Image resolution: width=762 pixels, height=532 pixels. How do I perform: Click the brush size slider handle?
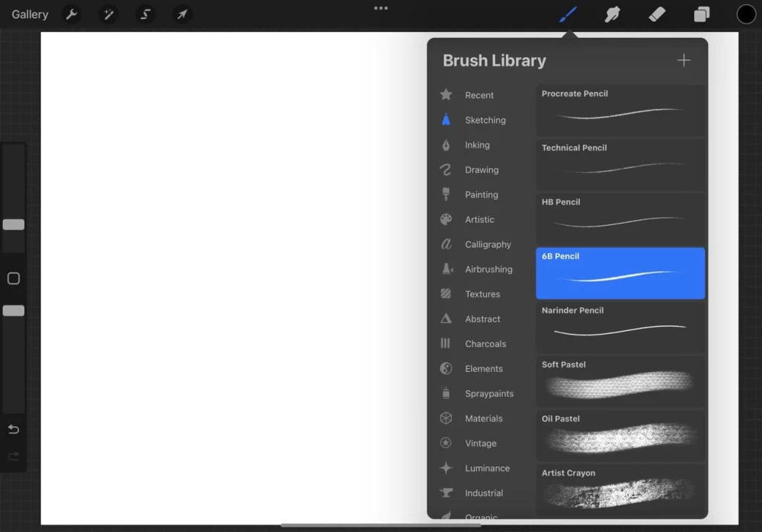(x=14, y=225)
